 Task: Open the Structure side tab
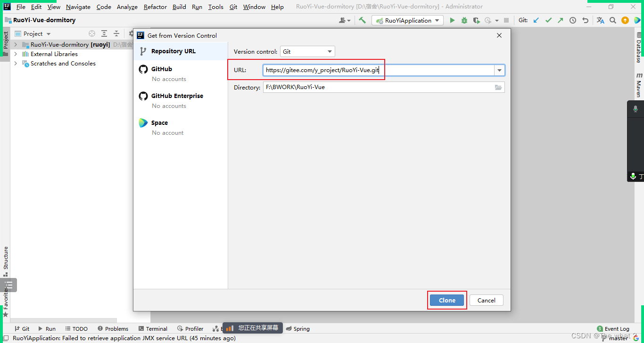tap(6, 261)
